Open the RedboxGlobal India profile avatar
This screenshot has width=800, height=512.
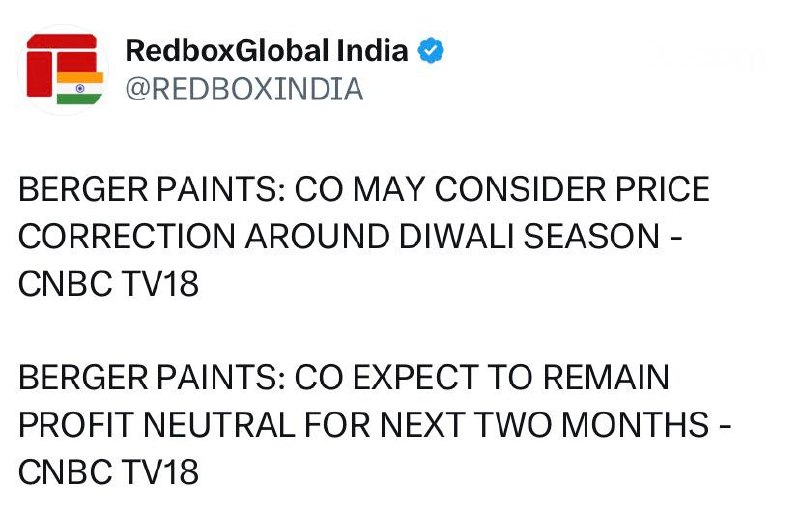coord(64,69)
